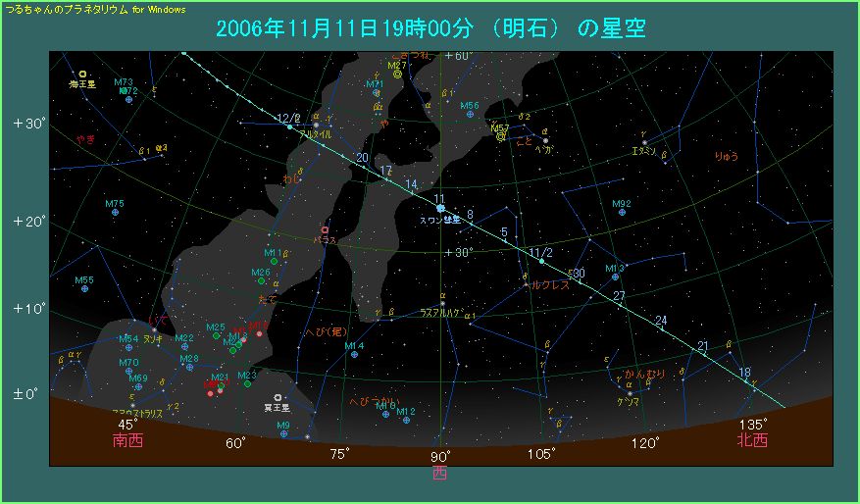860x504 pixels.
Task: Click the Neptune (海王星) planet marker
Action: click(83, 74)
